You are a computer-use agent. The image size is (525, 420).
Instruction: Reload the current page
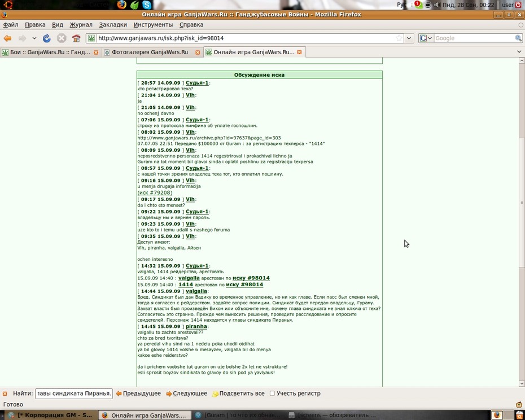pyautogui.click(x=46, y=38)
